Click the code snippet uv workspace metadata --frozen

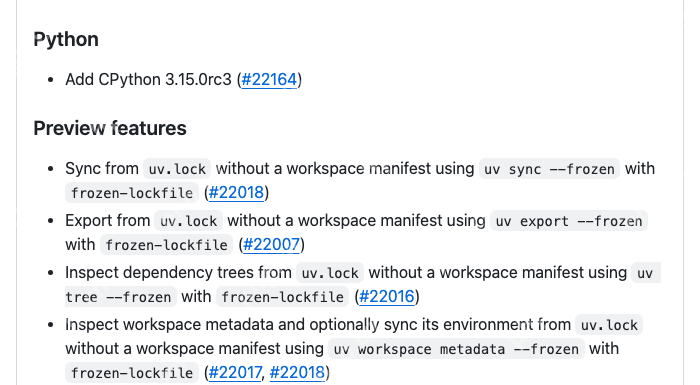coord(456,348)
